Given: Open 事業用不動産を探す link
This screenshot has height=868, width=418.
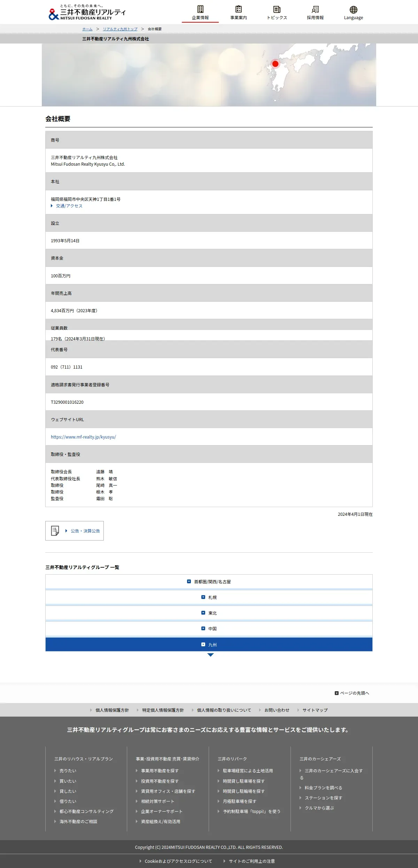Looking at the screenshot, I should click(x=160, y=771).
